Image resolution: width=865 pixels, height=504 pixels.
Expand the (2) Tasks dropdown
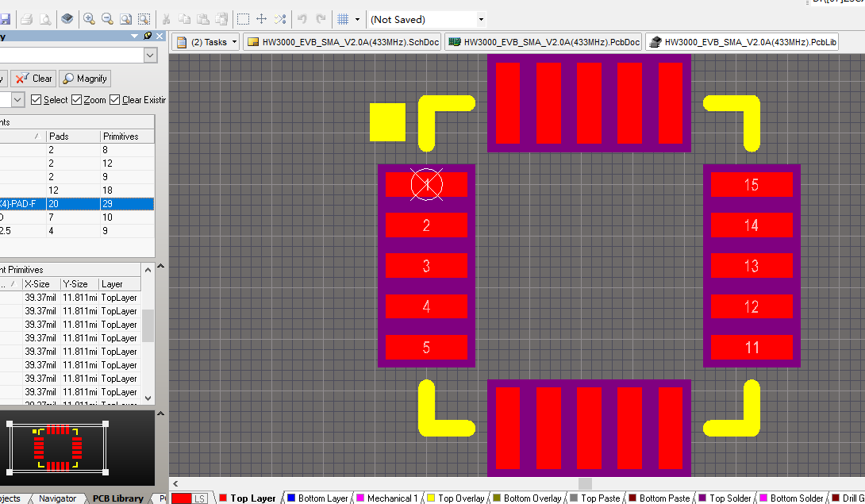pos(234,42)
